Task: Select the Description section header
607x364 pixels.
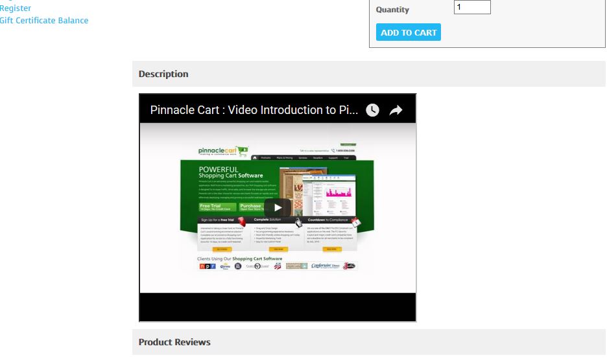Action: pos(368,74)
